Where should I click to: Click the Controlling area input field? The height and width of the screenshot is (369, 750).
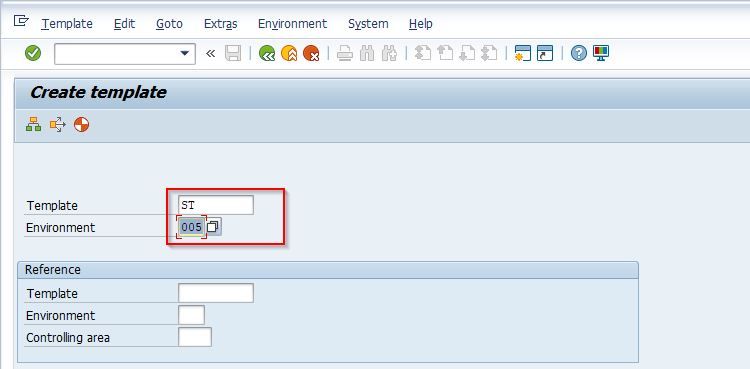[195, 337]
